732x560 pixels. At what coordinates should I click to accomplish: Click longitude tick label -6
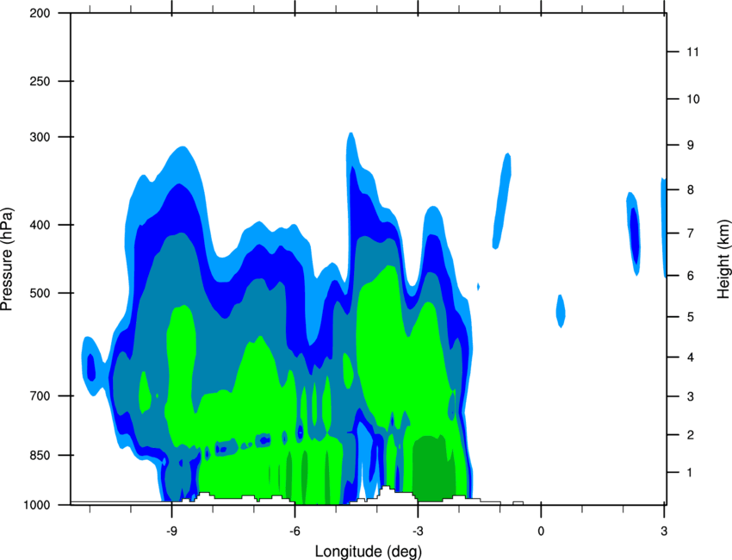click(295, 531)
